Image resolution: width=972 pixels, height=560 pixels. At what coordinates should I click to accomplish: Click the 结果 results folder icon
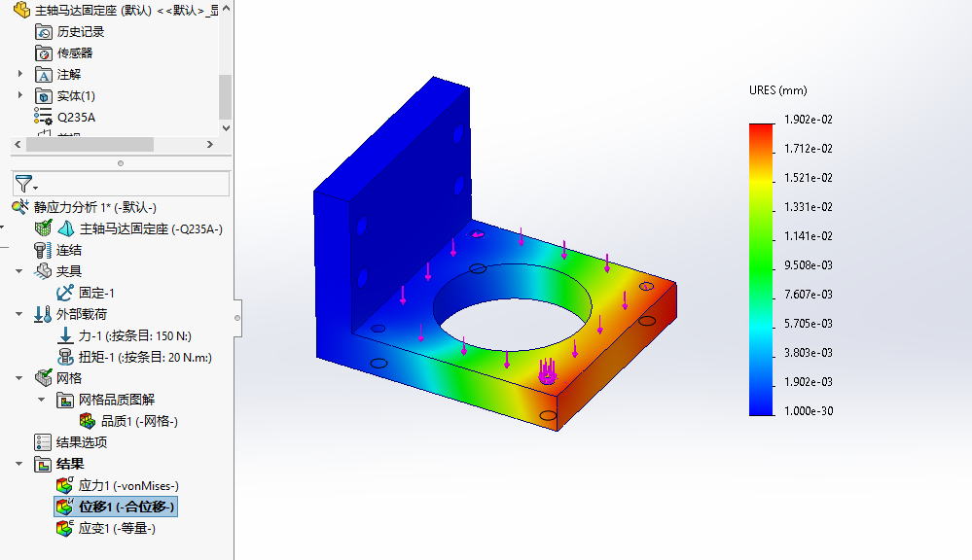click(x=43, y=464)
